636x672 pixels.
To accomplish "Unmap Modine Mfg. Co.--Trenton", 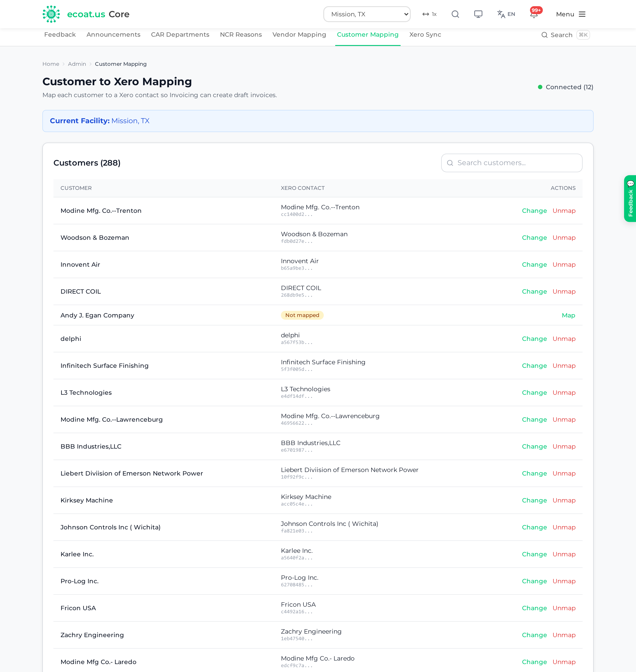I will 564,211.
